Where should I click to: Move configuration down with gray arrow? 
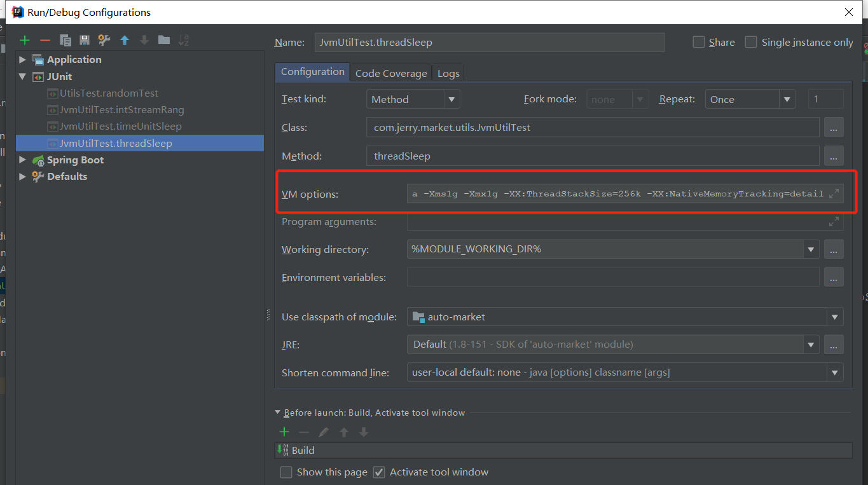[x=144, y=40]
